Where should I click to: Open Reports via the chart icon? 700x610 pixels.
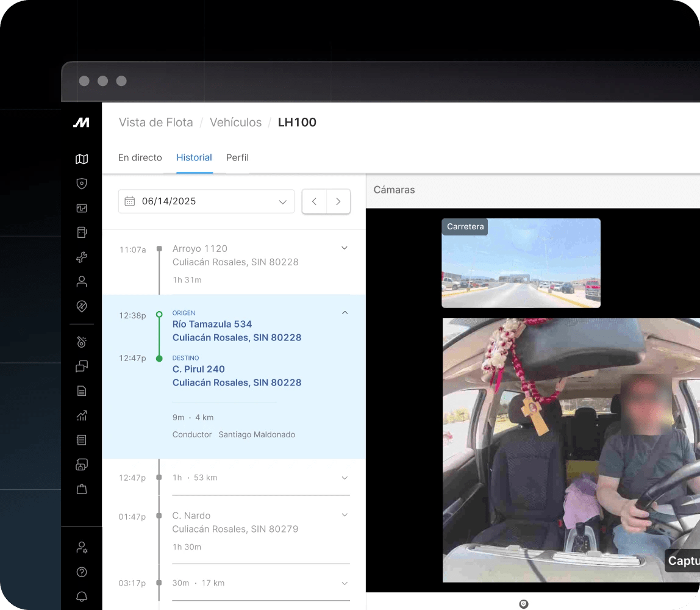pyautogui.click(x=82, y=415)
